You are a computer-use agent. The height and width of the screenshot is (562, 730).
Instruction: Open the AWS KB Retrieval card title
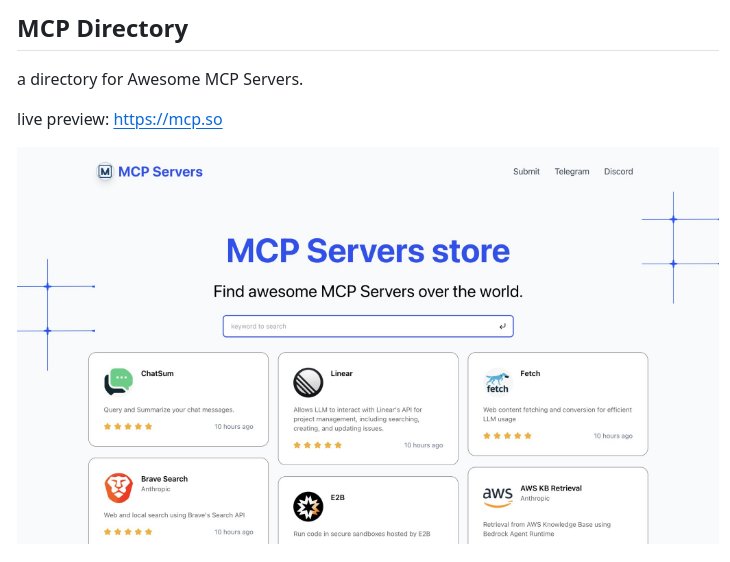click(x=551, y=488)
